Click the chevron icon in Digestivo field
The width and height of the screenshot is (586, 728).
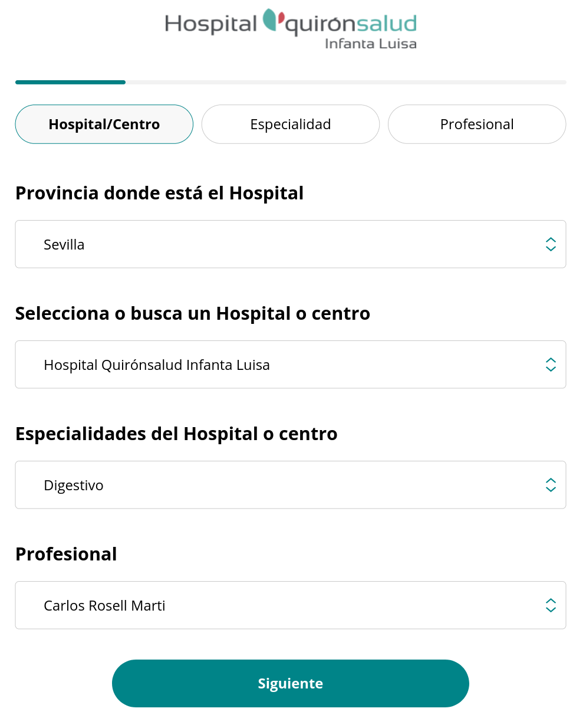551,485
